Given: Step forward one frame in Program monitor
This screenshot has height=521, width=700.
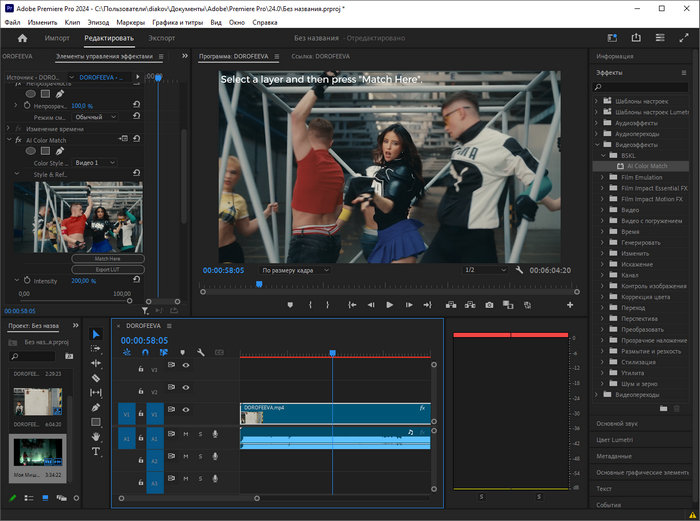Looking at the screenshot, I should (x=408, y=305).
